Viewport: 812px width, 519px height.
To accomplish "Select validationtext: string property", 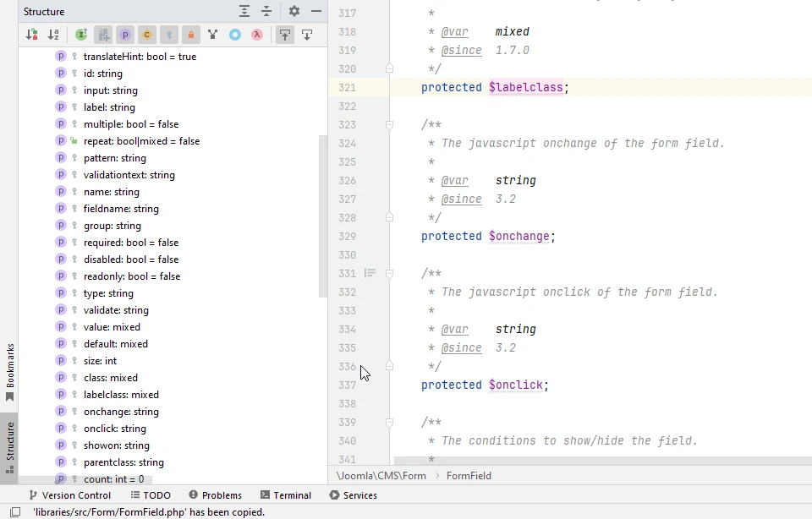I will click(129, 175).
